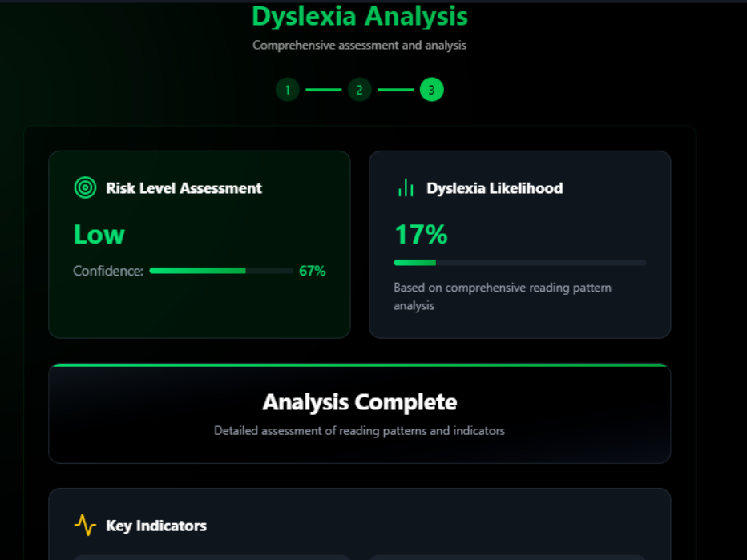Screen dimensions: 747x560
Task: Click the 'Low' risk level value
Action: tap(99, 234)
